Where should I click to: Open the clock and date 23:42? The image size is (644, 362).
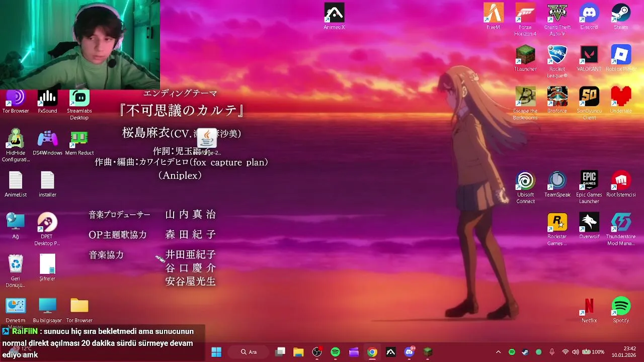click(x=623, y=352)
